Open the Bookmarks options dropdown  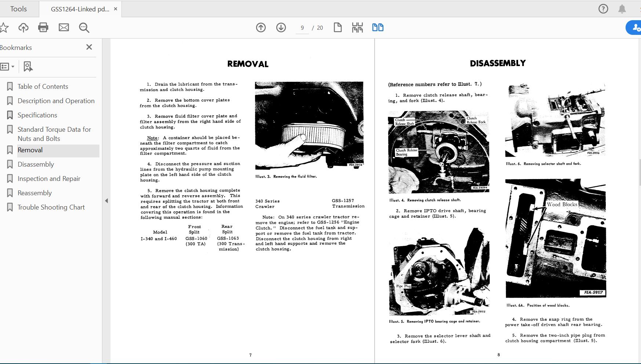(x=8, y=66)
